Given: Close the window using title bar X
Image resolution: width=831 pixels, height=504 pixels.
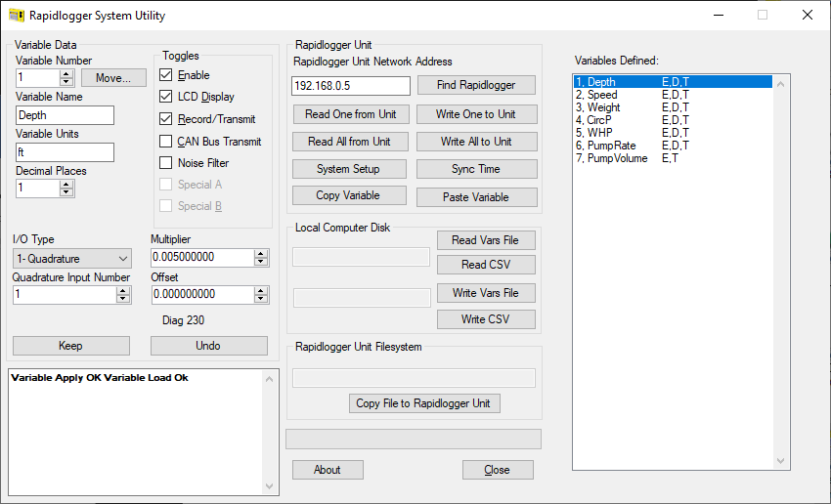Looking at the screenshot, I should 808,16.
